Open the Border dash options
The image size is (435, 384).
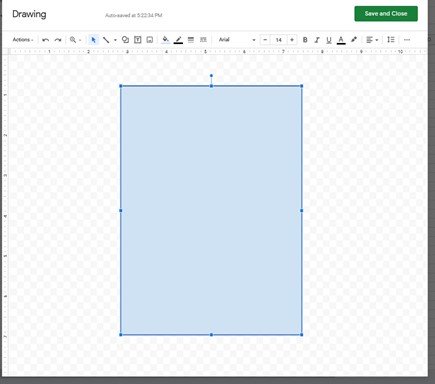203,40
